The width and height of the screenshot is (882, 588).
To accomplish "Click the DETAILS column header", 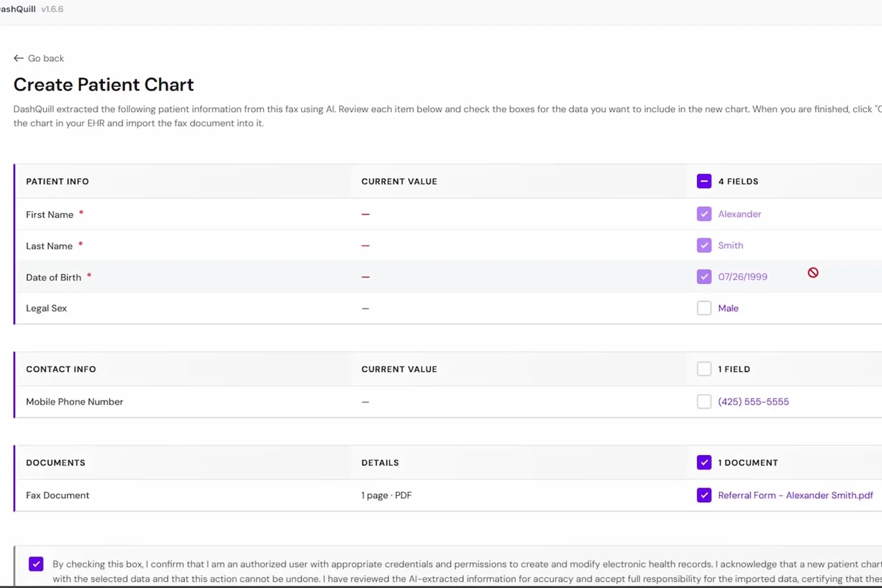I will (380, 462).
